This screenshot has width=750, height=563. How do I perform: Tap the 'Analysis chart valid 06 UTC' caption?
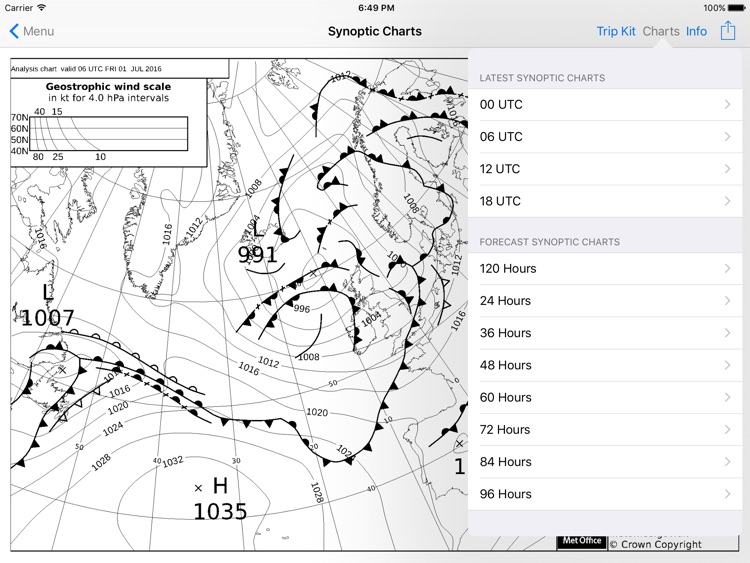point(86,69)
